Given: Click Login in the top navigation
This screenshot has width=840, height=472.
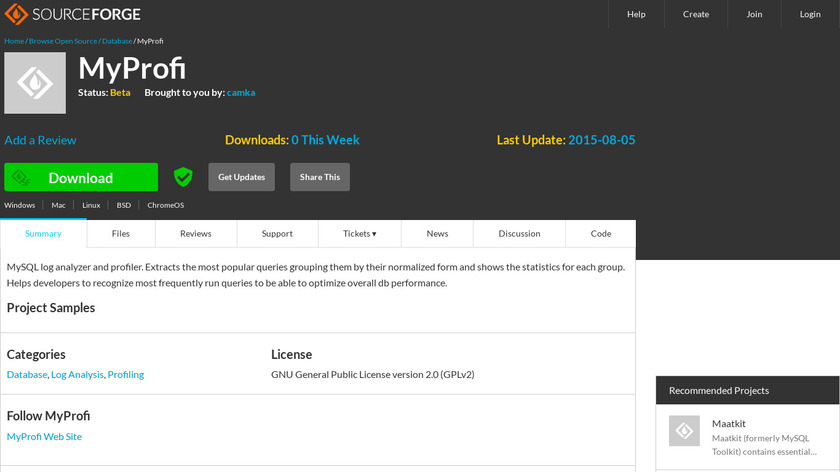Looking at the screenshot, I should tap(810, 14).
